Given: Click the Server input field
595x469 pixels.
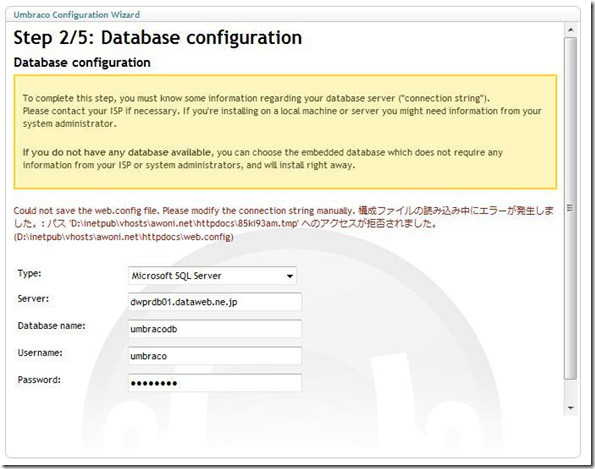Looking at the screenshot, I should pos(215,302).
